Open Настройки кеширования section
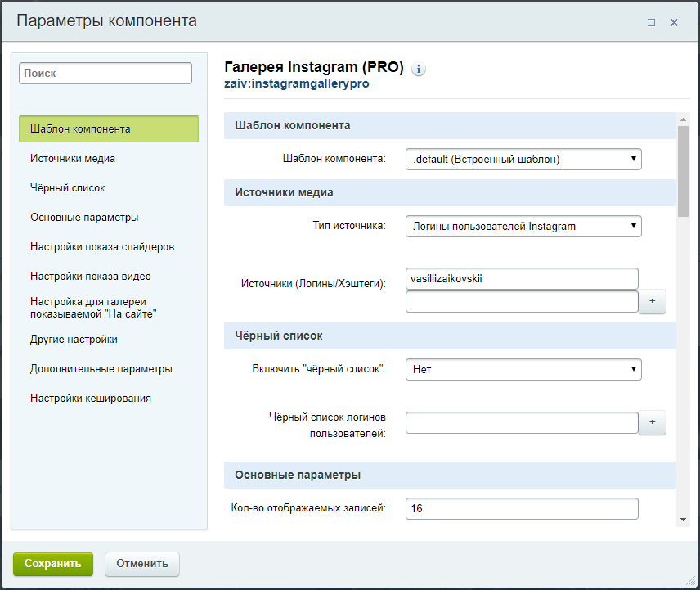This screenshot has height=590, width=700. point(90,399)
